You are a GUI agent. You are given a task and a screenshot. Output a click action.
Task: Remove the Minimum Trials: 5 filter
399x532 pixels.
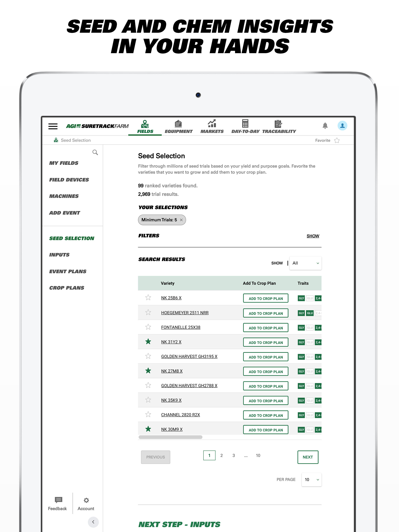click(x=181, y=220)
